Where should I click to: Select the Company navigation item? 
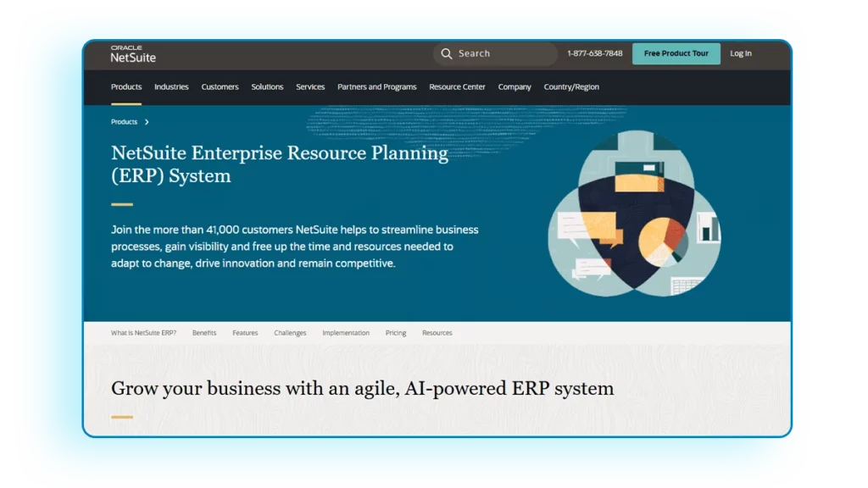pyautogui.click(x=514, y=86)
